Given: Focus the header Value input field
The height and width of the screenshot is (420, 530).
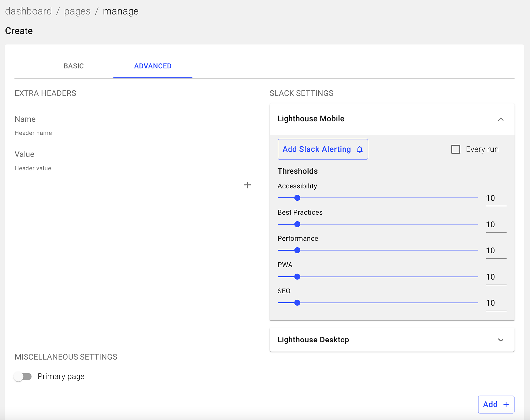Looking at the screenshot, I should [x=137, y=154].
